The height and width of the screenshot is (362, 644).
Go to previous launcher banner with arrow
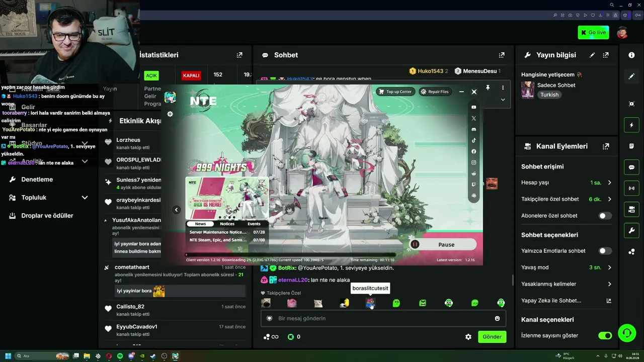click(x=177, y=210)
